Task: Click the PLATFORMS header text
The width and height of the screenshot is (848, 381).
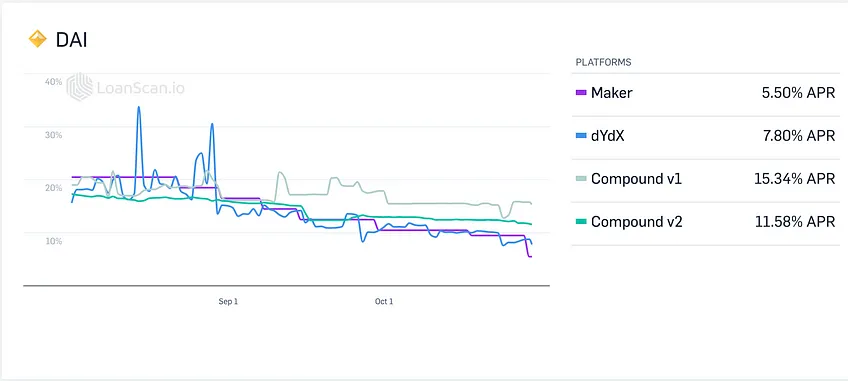Action: 604,62
